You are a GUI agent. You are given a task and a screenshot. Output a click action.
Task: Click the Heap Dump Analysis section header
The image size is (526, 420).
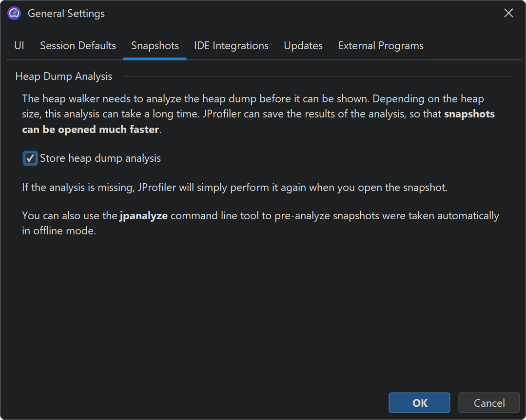[x=64, y=76]
